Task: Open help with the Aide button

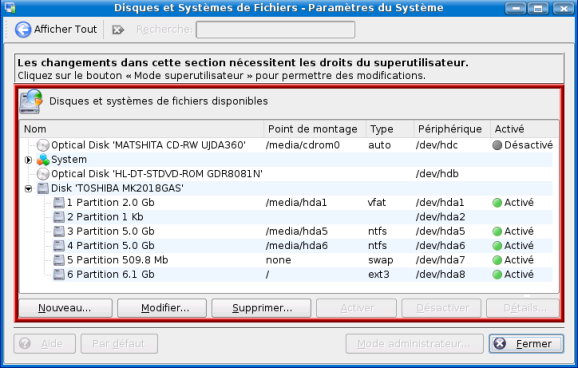Action: 45,344
